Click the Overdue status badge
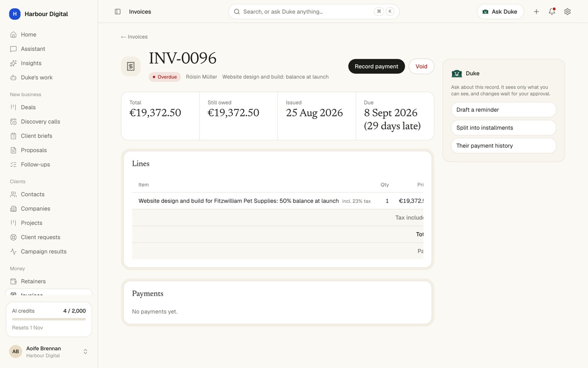 [x=165, y=77]
